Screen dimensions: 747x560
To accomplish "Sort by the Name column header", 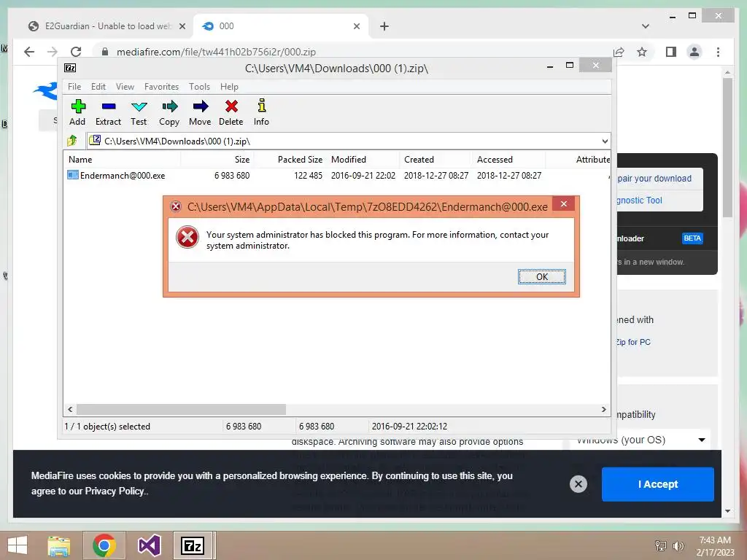I will coord(122,160).
